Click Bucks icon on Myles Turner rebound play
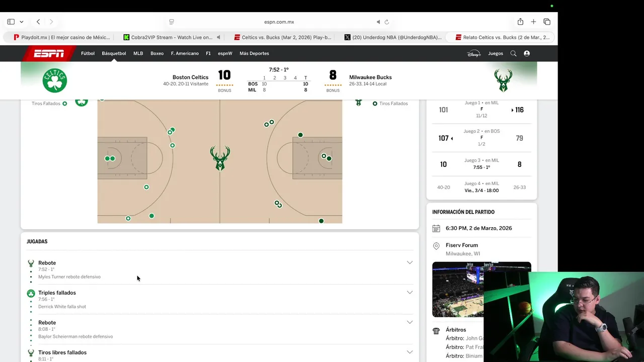The image size is (644, 362). [x=31, y=263]
